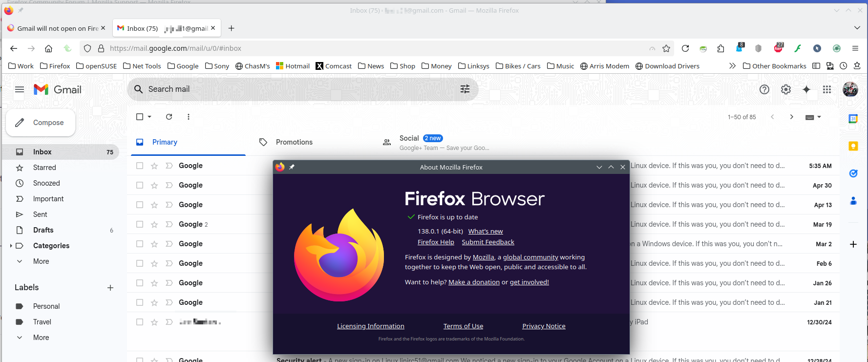Create a new label with plus icon
This screenshot has height=362, width=868.
(110, 288)
